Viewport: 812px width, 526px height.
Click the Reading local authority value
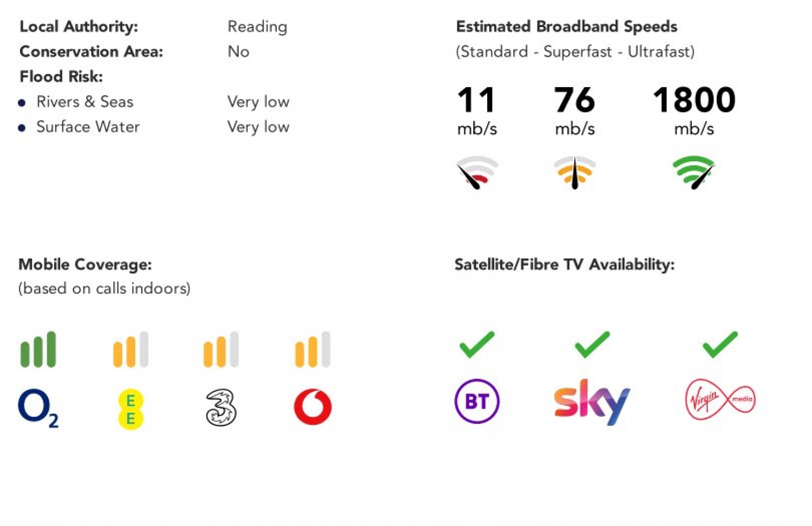pos(257,27)
